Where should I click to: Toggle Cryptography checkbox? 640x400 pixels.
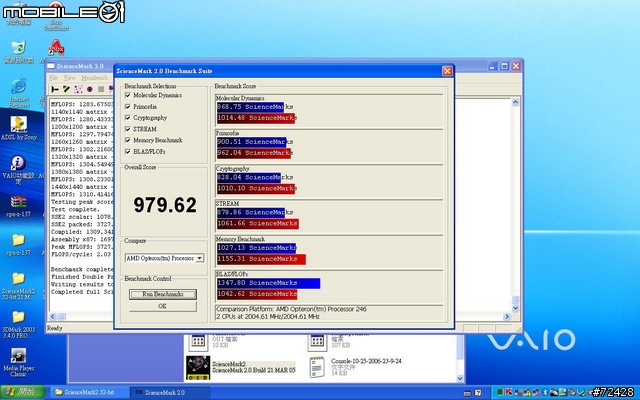128,118
